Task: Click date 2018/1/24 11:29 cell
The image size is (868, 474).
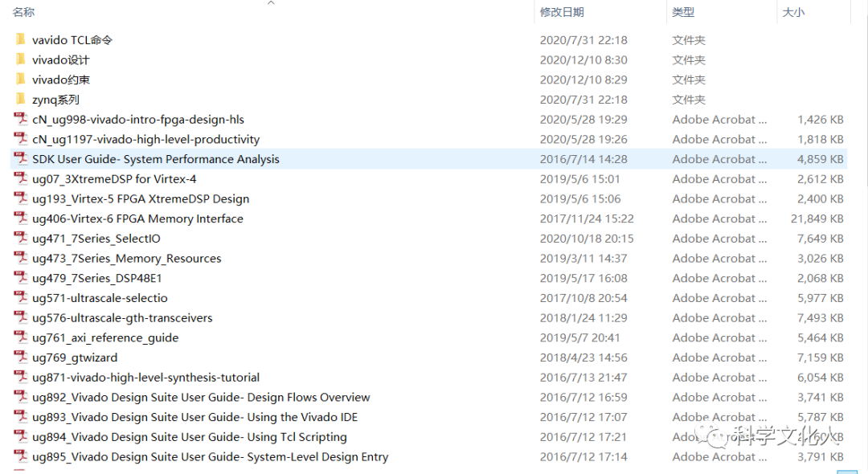Action: point(583,318)
